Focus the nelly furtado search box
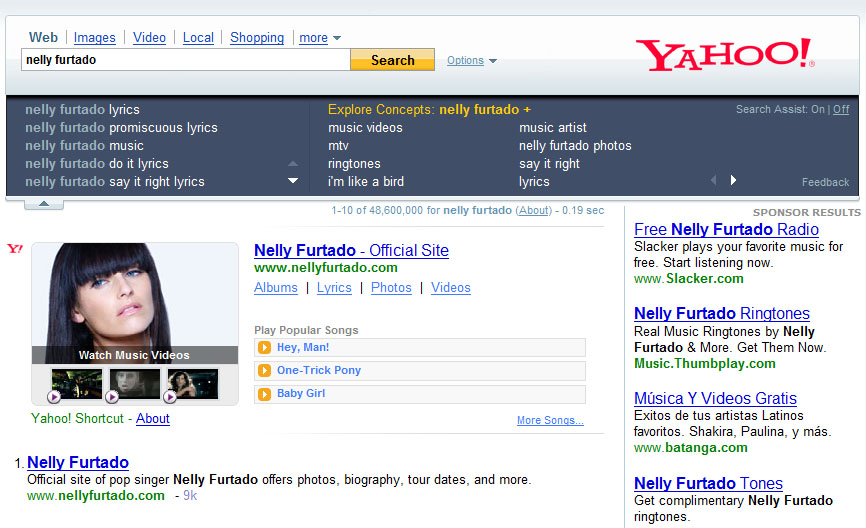 point(186,60)
